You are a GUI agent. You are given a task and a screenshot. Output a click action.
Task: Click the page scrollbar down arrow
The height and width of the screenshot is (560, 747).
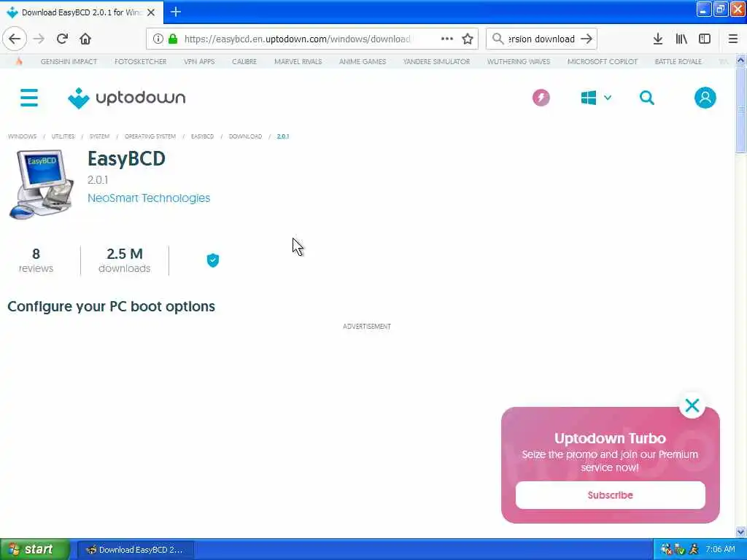coord(740,532)
